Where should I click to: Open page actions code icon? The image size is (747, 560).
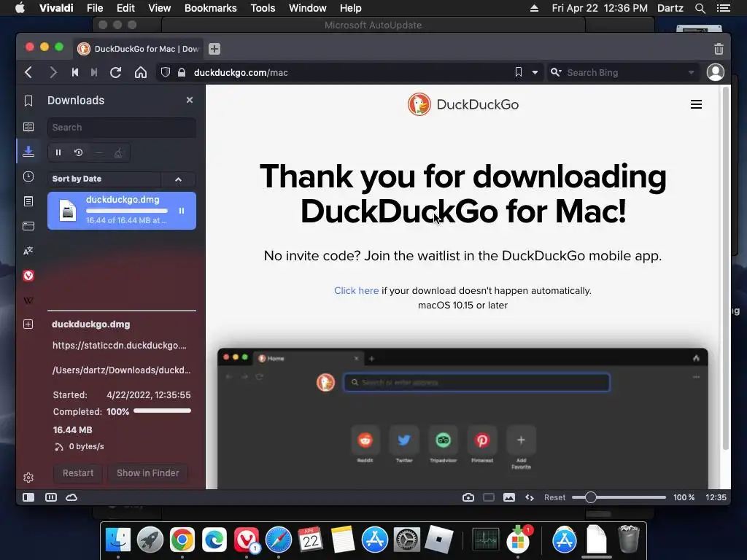coord(530,497)
